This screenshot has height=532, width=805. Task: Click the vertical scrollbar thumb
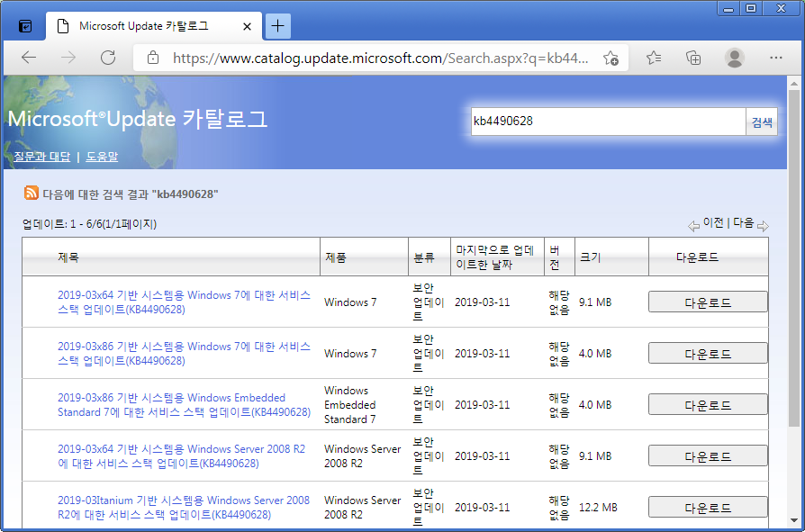[x=793, y=257]
